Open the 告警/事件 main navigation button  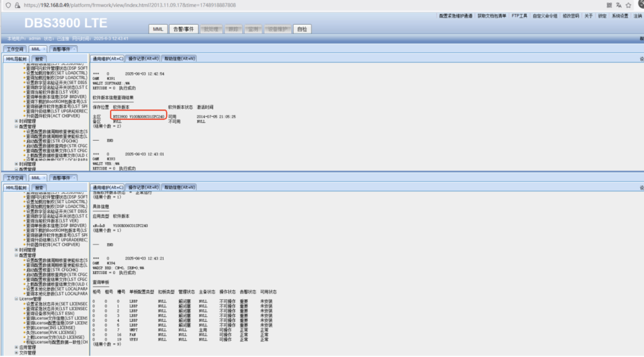184,29
